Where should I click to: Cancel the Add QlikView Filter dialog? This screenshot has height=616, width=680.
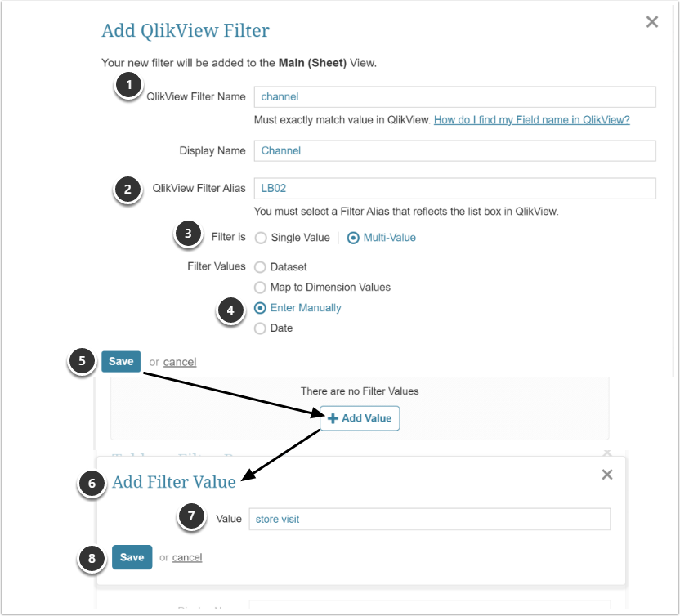(x=180, y=362)
